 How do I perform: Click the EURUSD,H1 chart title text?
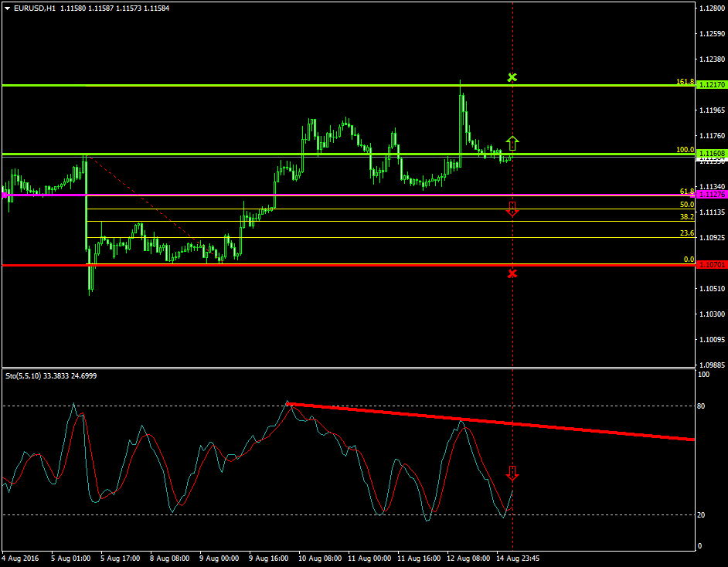tap(35, 8)
